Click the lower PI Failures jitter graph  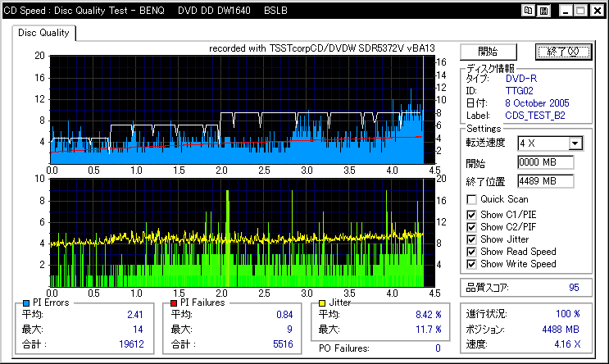[243, 233]
